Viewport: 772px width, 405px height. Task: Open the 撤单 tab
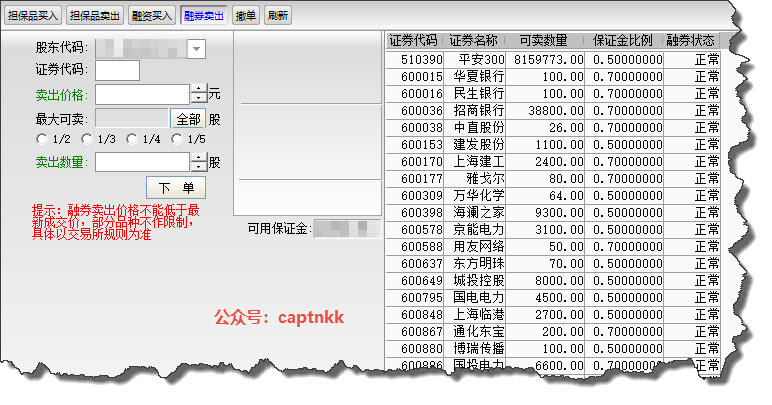point(246,15)
